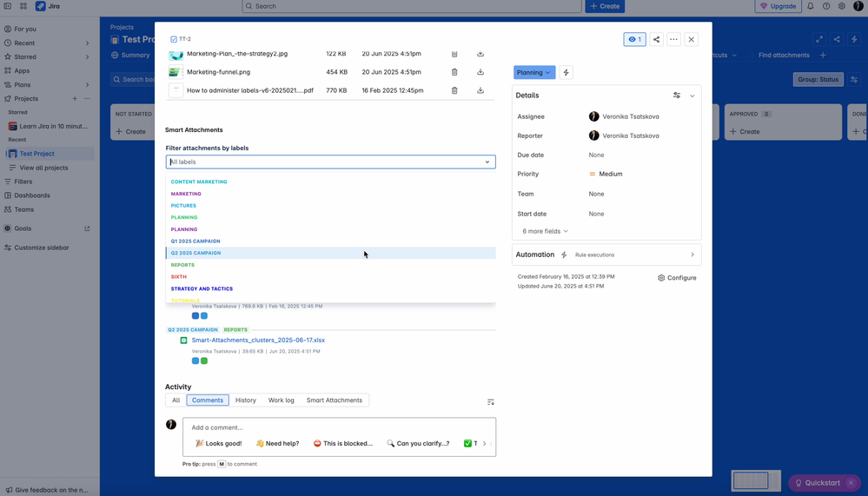The image size is (868, 496).
Task: Download the Marketing-funnel.png attachment
Action: (480, 72)
